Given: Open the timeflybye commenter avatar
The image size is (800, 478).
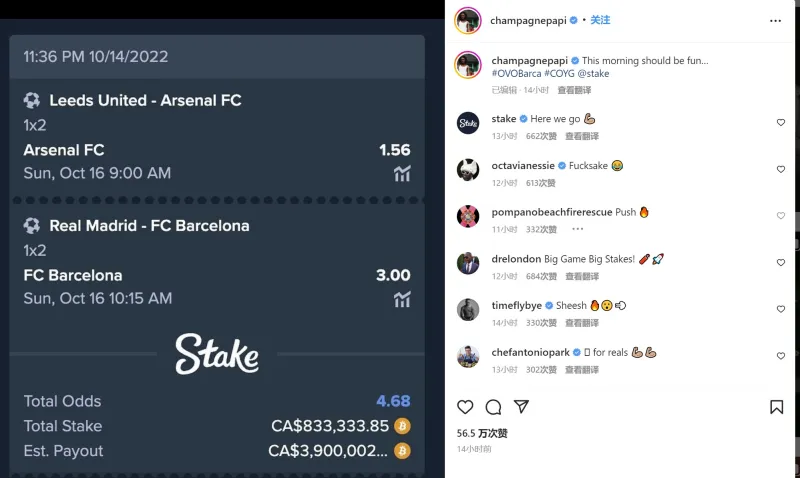Looking at the screenshot, I should (x=468, y=310).
